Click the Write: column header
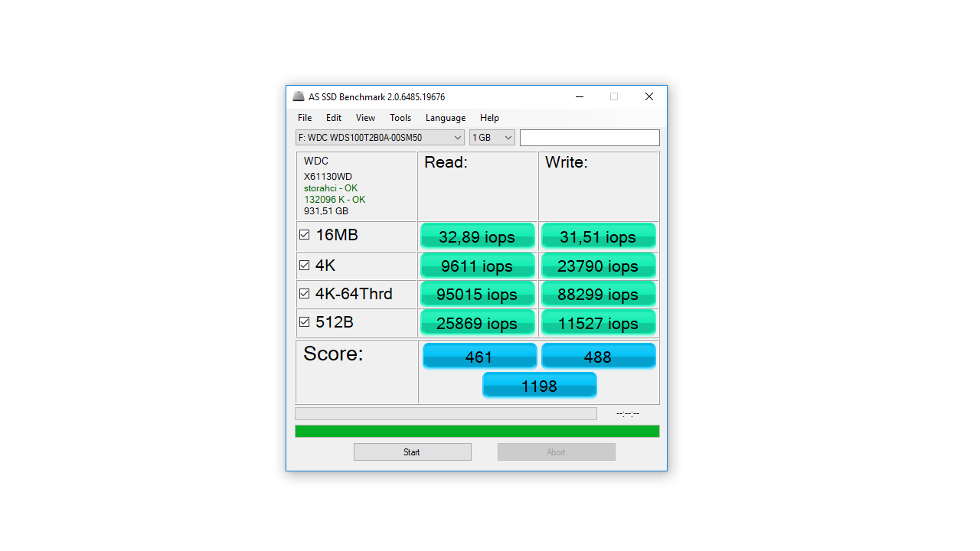The width and height of the screenshot is (980, 551). (567, 162)
